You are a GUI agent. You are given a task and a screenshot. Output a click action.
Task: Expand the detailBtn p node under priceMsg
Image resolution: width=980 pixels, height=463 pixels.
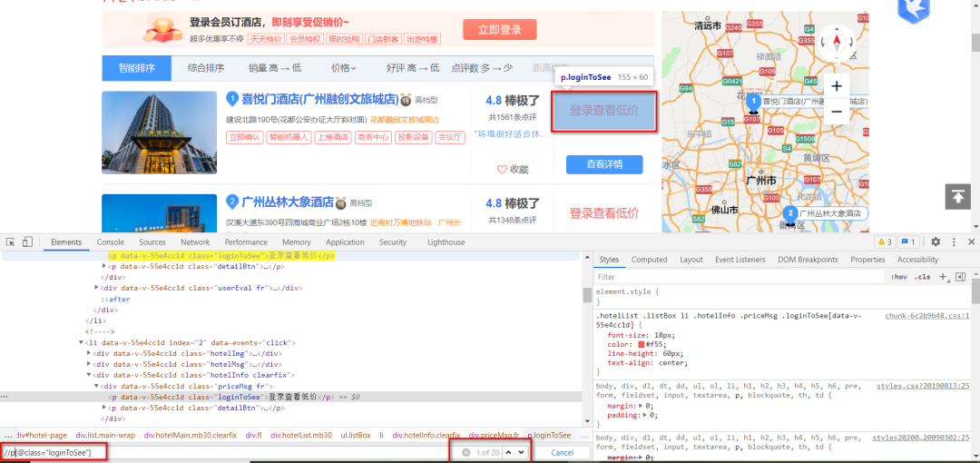104,408
